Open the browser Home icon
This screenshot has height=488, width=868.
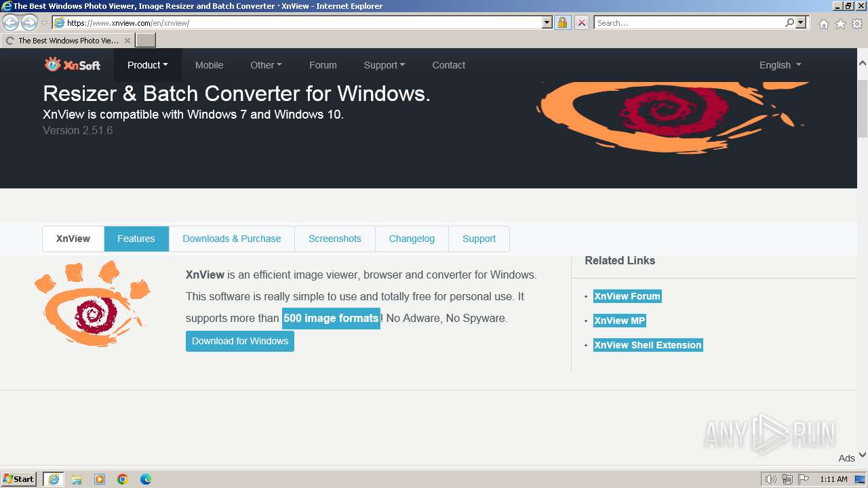click(823, 24)
